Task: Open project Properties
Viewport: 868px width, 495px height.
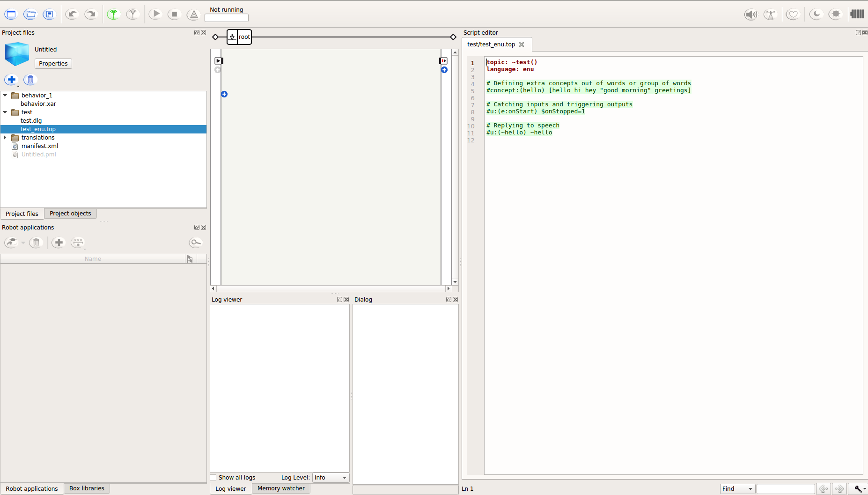Action: [x=53, y=64]
